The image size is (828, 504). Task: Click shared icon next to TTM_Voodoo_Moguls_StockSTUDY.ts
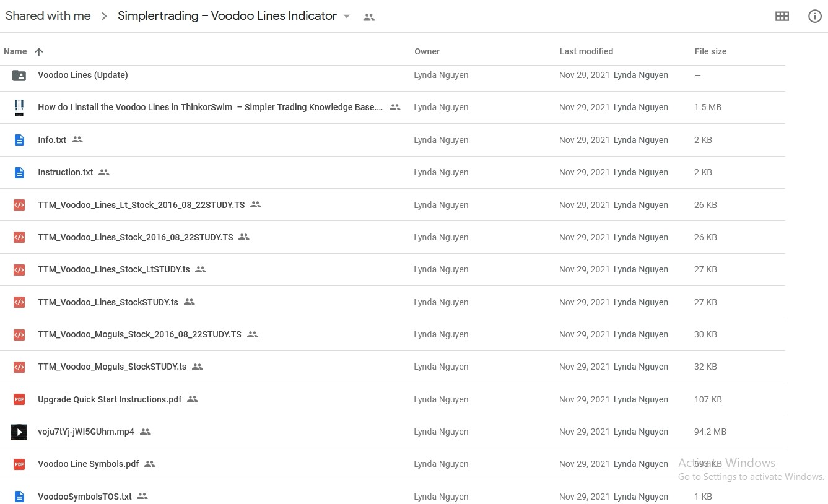pos(198,367)
